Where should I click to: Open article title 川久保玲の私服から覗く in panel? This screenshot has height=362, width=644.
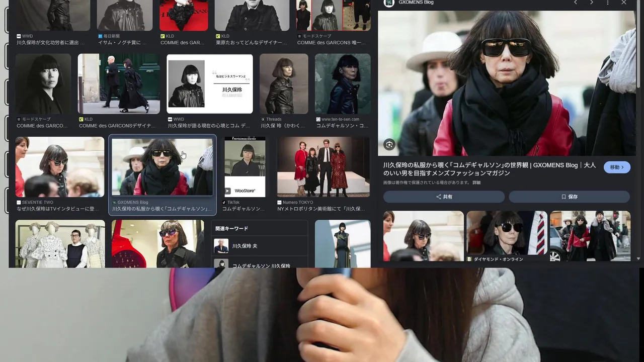[490, 169]
